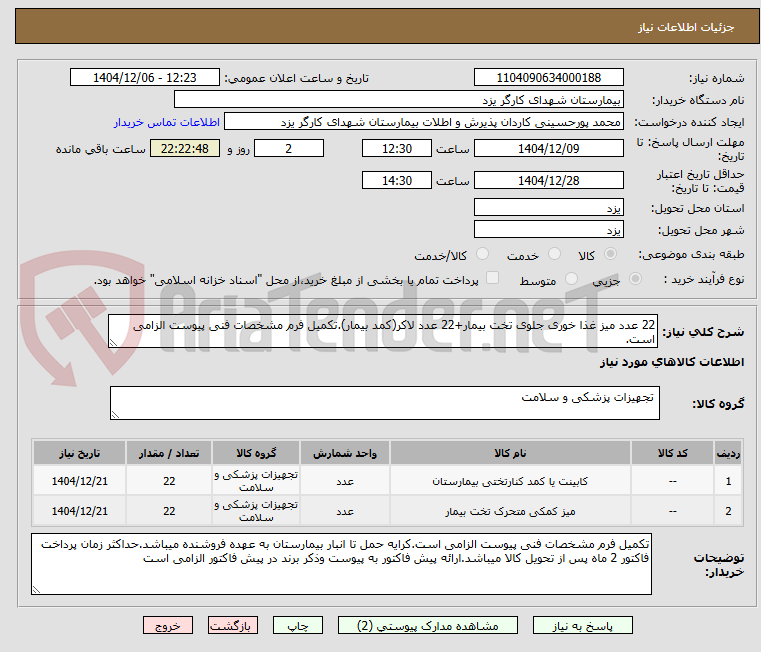Click the countdown timer 22:22:48

(x=185, y=149)
